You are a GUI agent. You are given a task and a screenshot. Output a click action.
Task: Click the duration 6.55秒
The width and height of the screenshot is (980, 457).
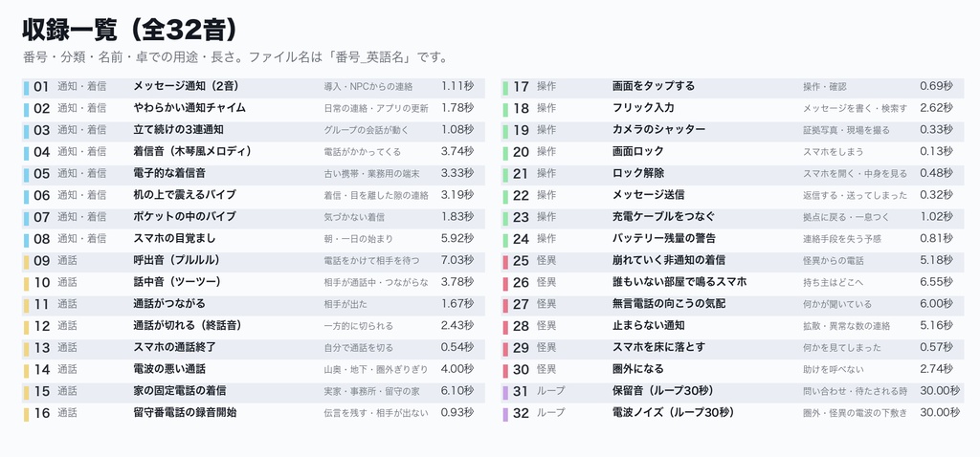[936, 282]
